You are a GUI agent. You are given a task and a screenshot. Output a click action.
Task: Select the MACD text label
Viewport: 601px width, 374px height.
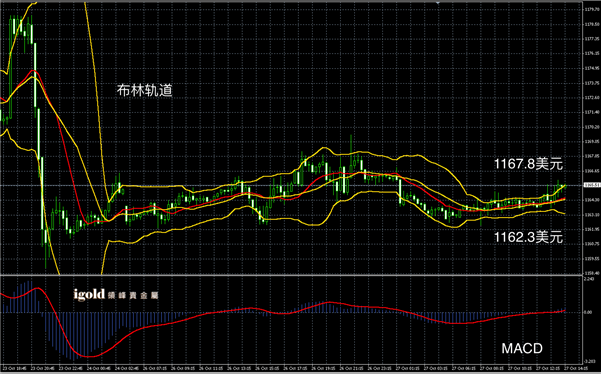[x=522, y=348]
